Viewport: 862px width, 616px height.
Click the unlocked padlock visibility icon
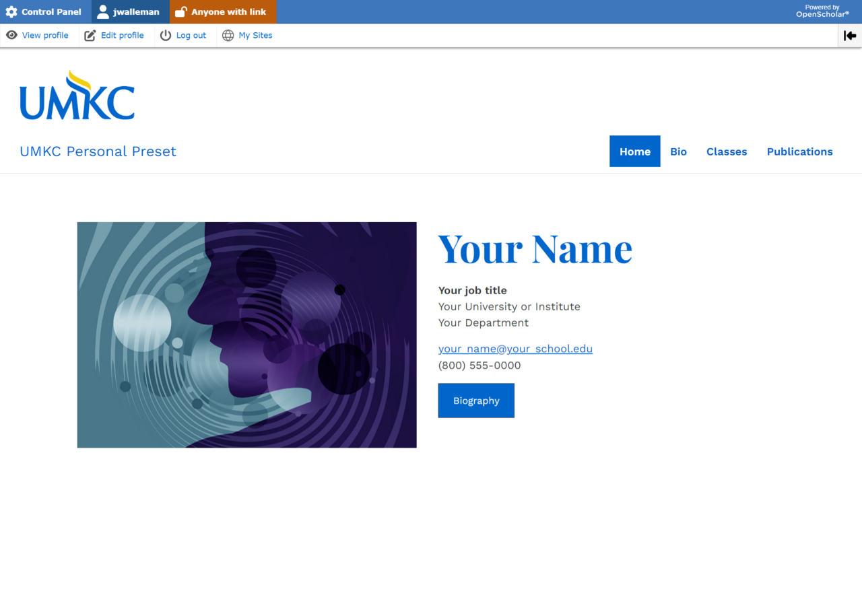click(x=180, y=12)
